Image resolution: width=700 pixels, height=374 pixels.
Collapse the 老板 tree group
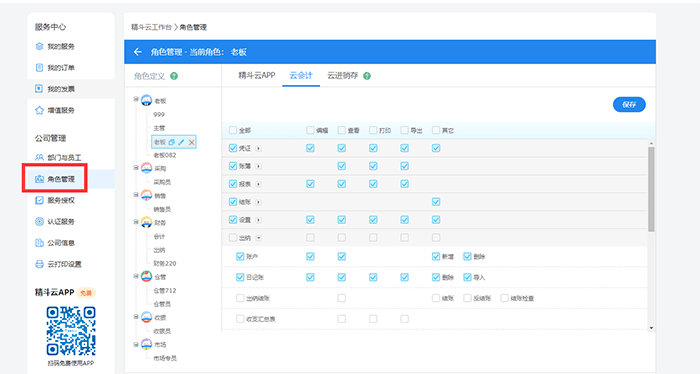click(136, 99)
